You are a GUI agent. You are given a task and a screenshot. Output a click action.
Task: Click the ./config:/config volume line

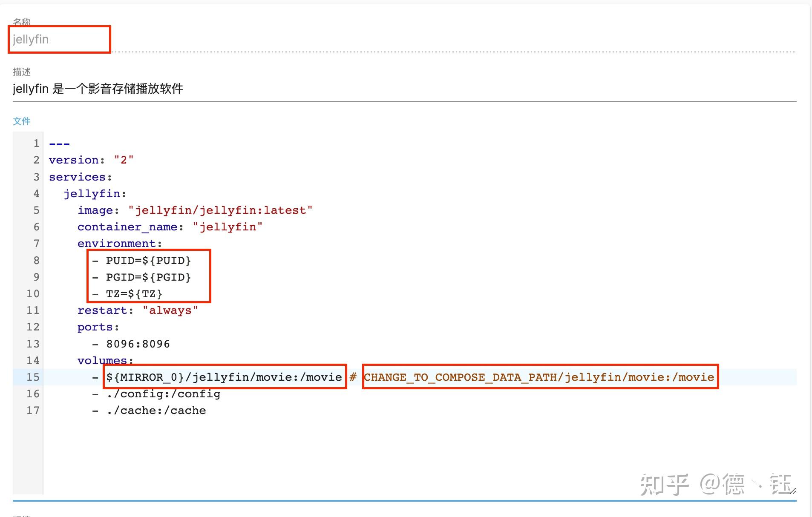click(163, 394)
